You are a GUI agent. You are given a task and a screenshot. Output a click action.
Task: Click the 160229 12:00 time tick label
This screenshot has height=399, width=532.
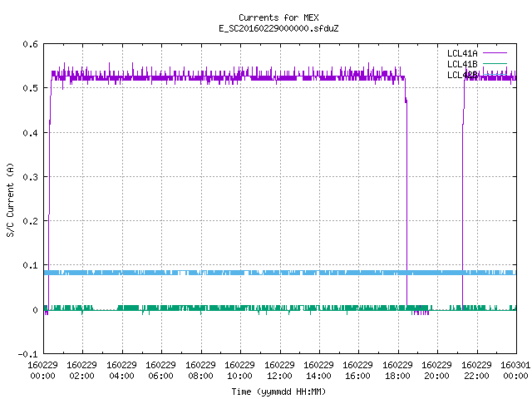tap(279, 371)
